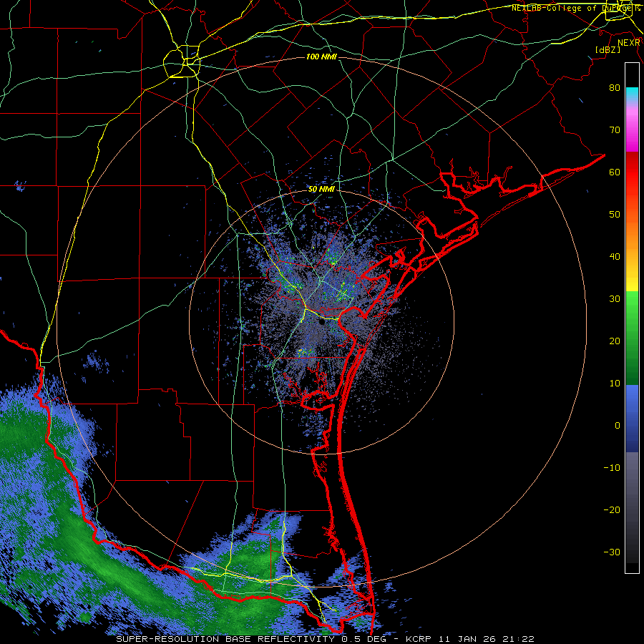Click the 10 value on the dBZ scale
The height and width of the screenshot is (644, 644).
[615, 384]
